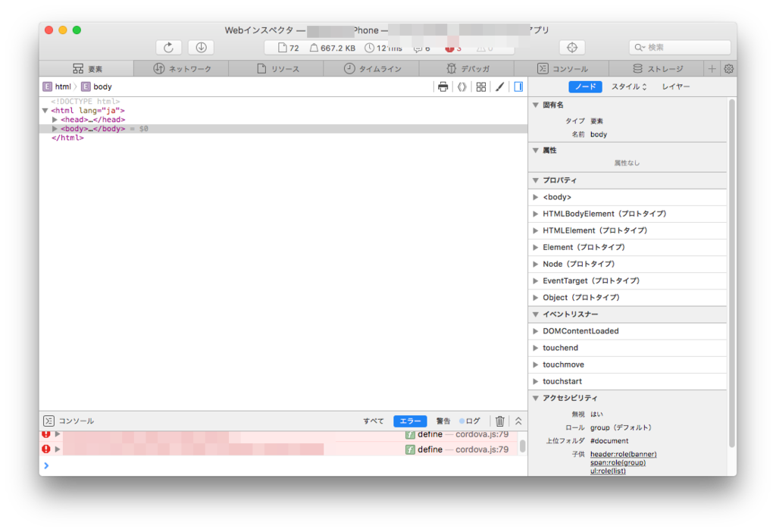776x532 pixels.
Task: Expand the body element node
Action: 55,128
